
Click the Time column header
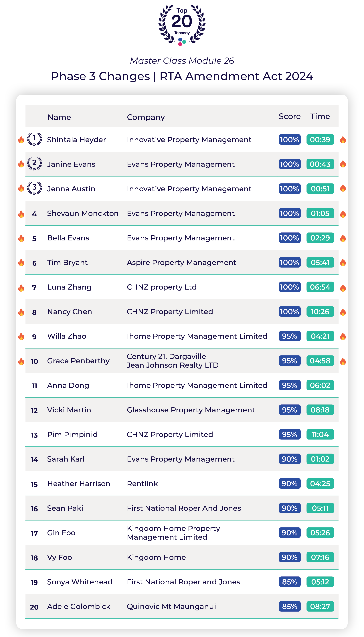pyautogui.click(x=320, y=116)
